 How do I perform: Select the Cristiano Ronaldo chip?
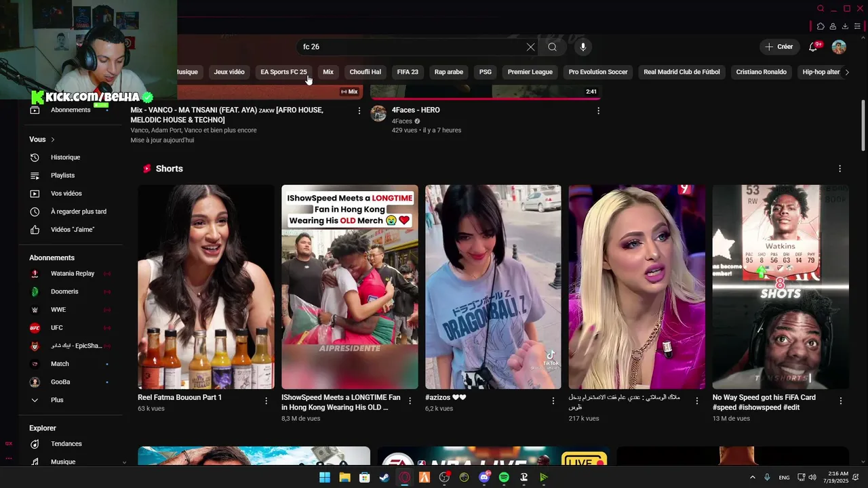click(761, 72)
